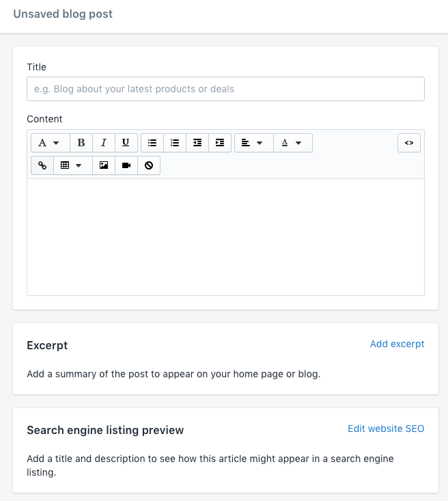Image resolution: width=448 pixels, height=501 pixels.
Task: Toggle underline text formatting
Action: coord(126,143)
